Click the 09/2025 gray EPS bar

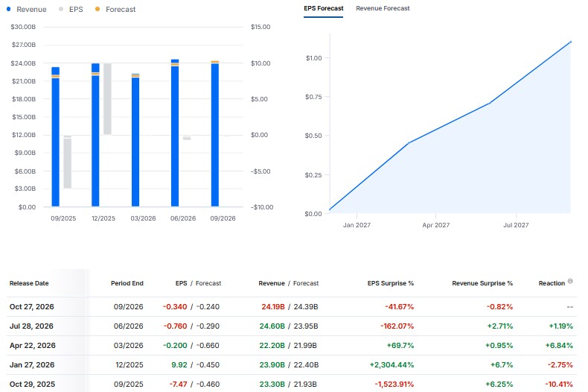pyautogui.click(x=68, y=162)
